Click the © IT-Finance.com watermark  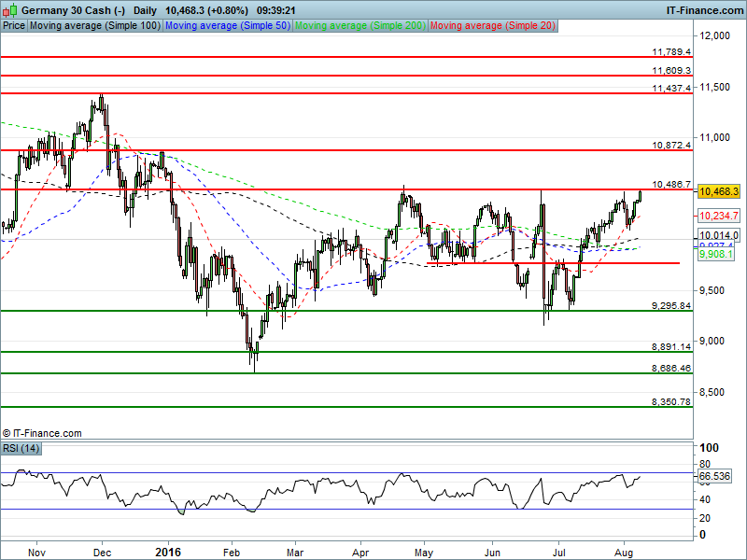42,433
